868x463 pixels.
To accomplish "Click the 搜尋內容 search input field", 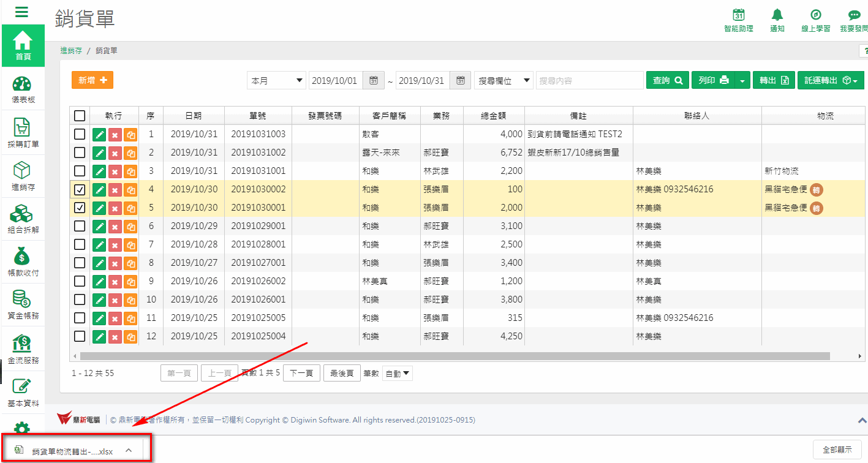I will click(589, 80).
